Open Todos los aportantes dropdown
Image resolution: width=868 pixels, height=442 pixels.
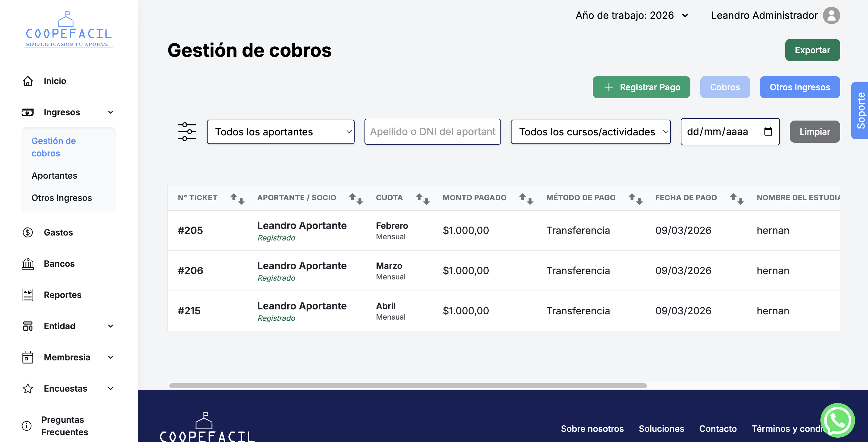280,132
